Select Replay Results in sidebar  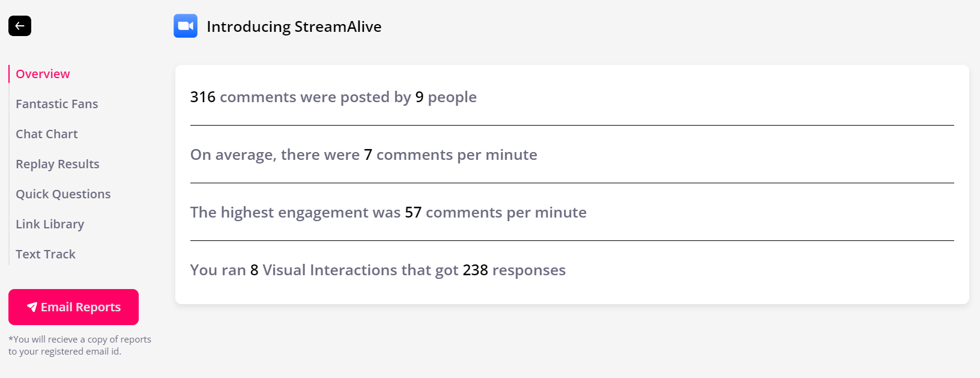58,164
